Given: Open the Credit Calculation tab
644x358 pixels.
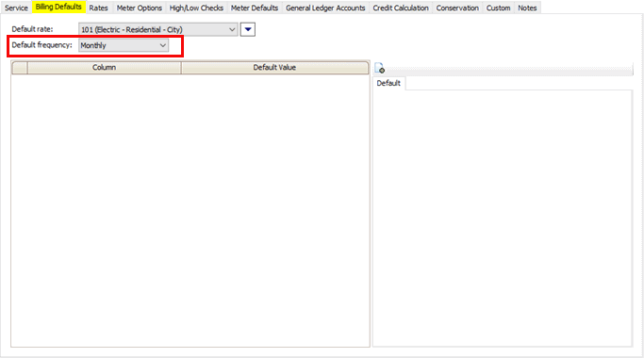Looking at the screenshot, I should 401,8.
